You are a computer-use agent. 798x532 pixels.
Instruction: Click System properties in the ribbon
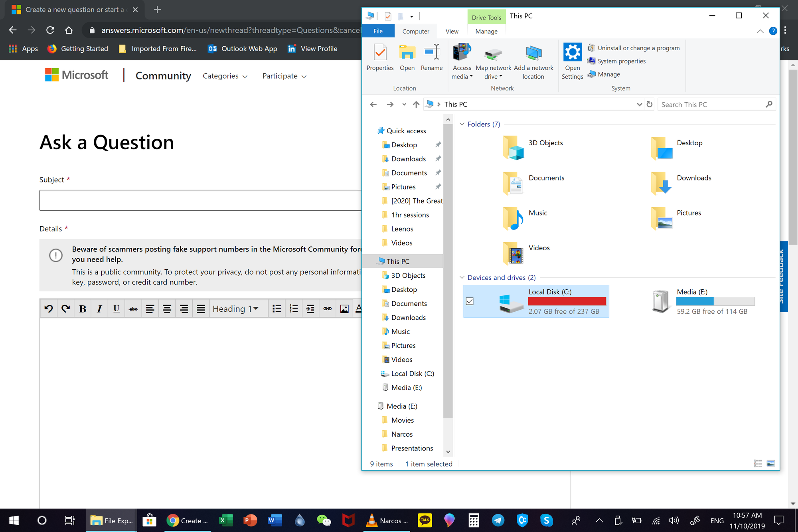click(x=616, y=61)
